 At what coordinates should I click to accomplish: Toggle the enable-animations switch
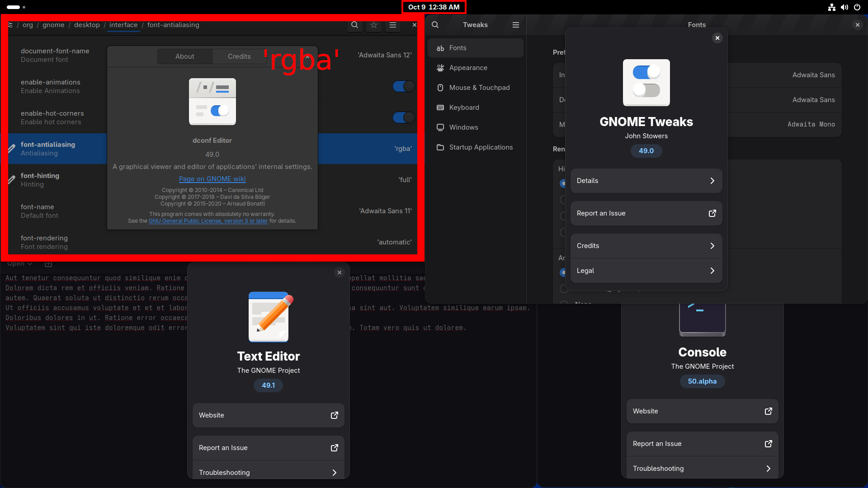click(403, 86)
